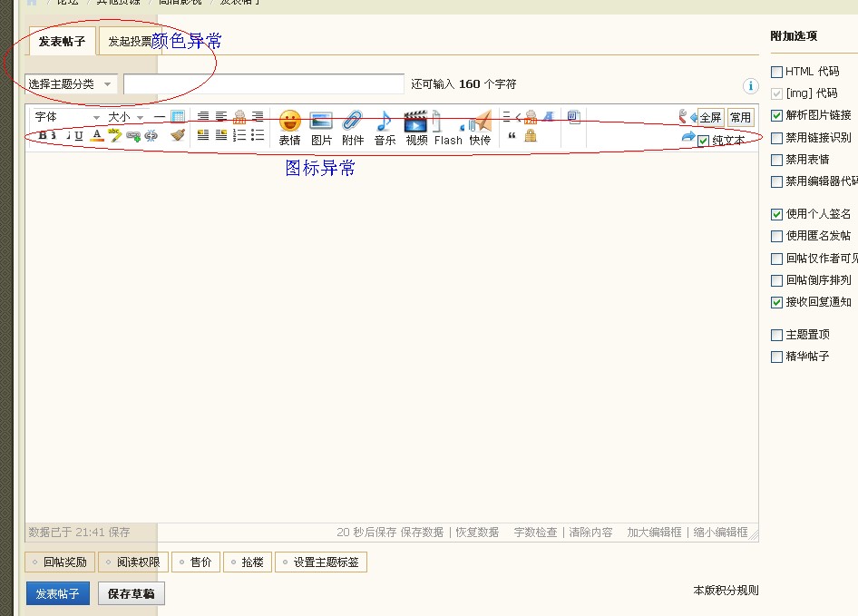Open the 本版积分规则 link

click(x=726, y=591)
